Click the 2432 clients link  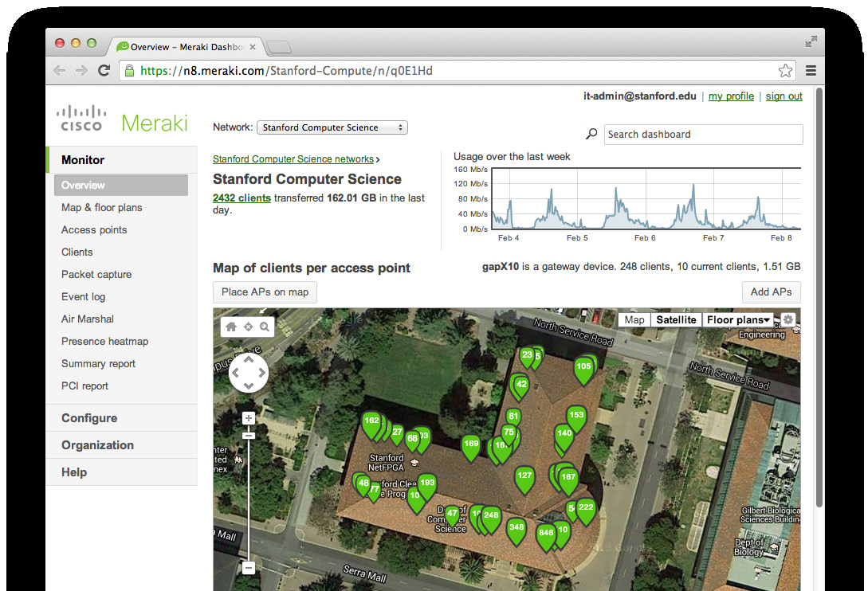[x=242, y=198]
